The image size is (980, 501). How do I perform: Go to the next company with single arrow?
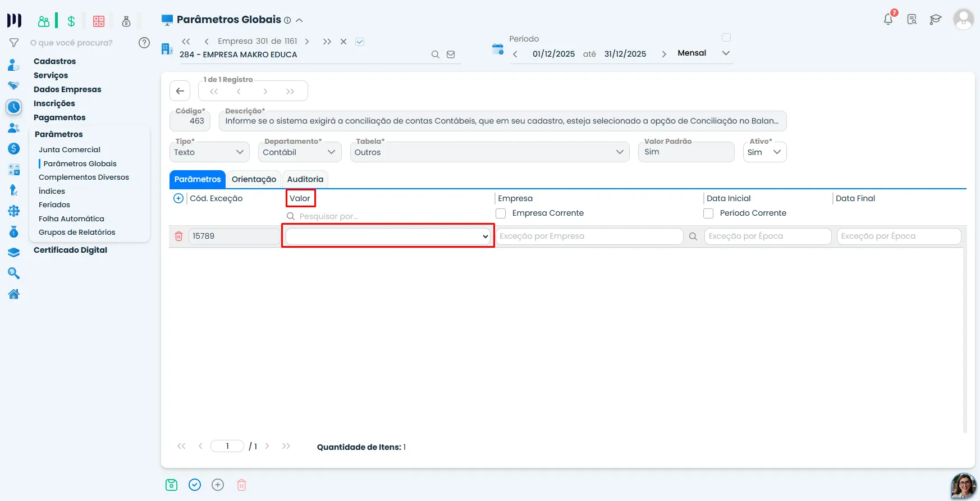(307, 42)
